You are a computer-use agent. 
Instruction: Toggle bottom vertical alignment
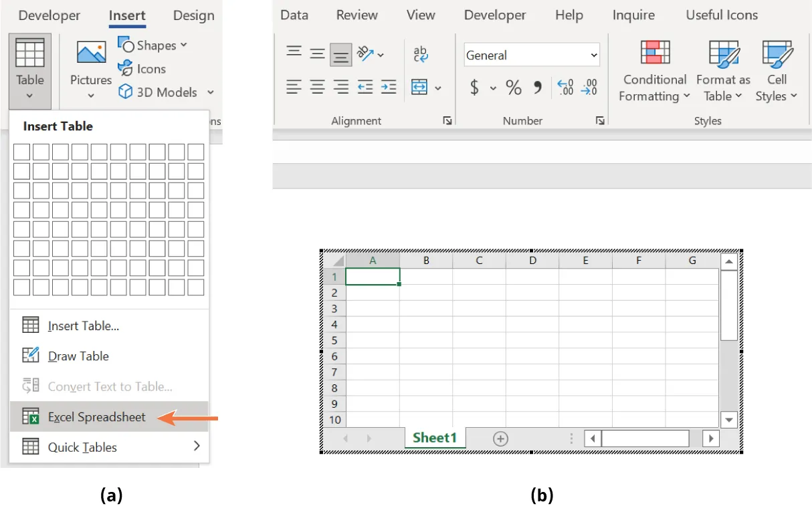340,53
